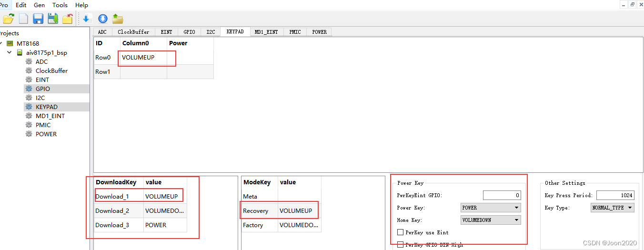Click gear icon beside MD1_EINT
Viewport: 644px width, 250px height.
point(29,116)
